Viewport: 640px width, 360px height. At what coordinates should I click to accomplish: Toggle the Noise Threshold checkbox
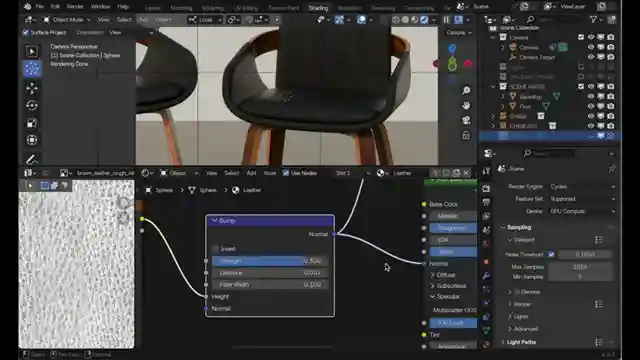[551, 254]
